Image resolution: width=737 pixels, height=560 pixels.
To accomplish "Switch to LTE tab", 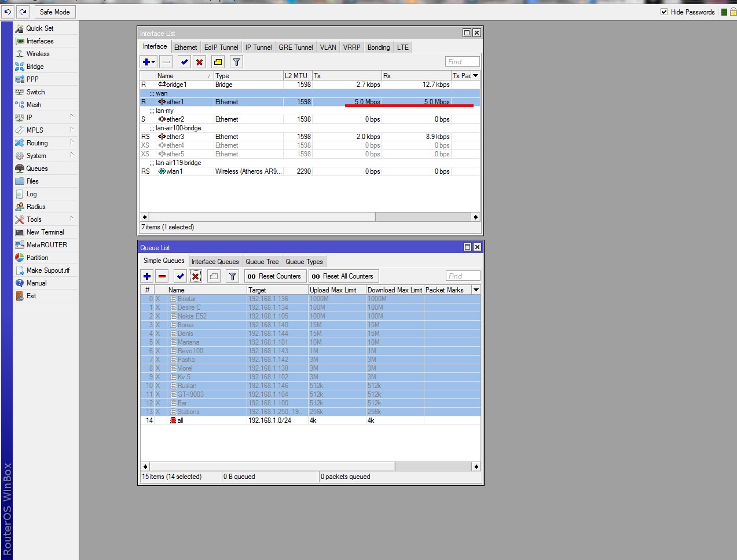I will (403, 47).
